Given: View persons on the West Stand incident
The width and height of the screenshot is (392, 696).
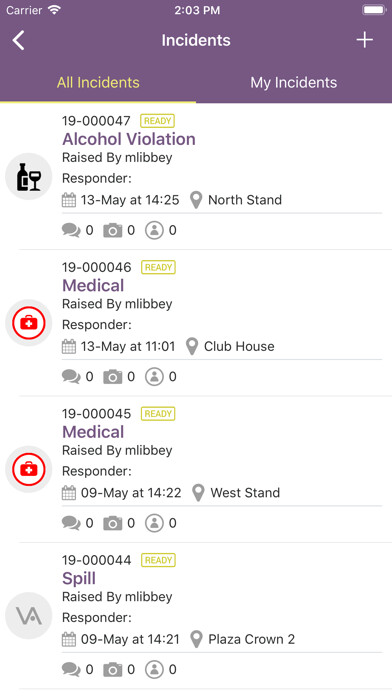Looking at the screenshot, I should tap(161, 523).
